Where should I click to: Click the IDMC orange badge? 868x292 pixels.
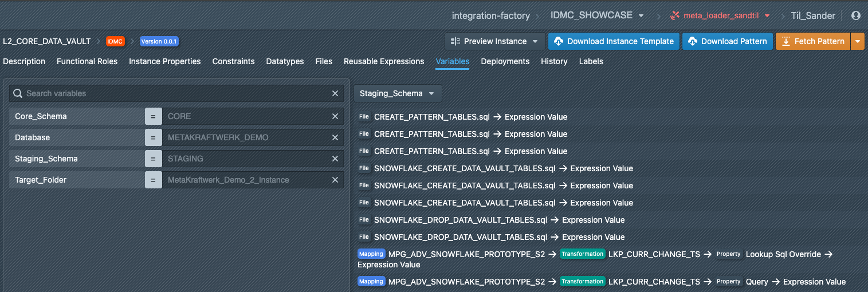coord(115,41)
